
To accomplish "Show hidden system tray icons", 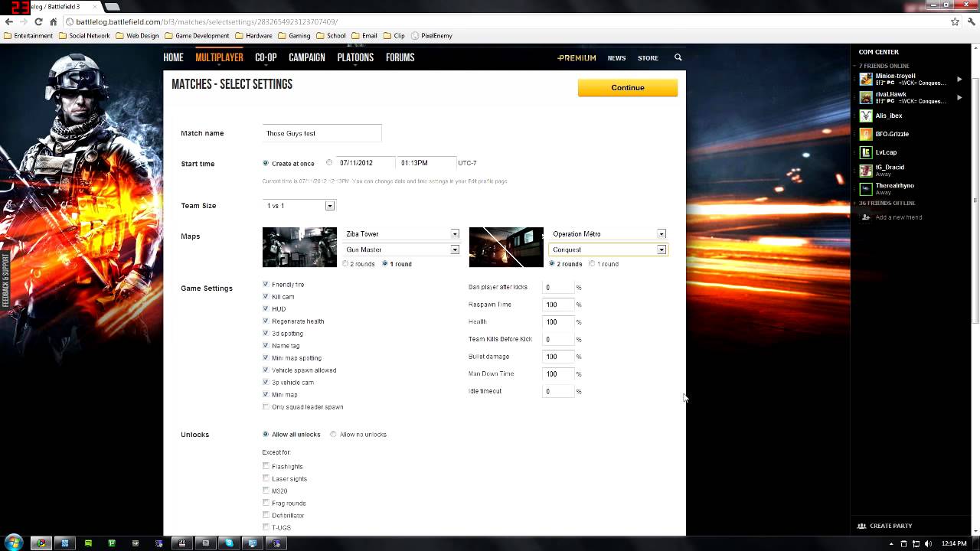I will 893,543.
